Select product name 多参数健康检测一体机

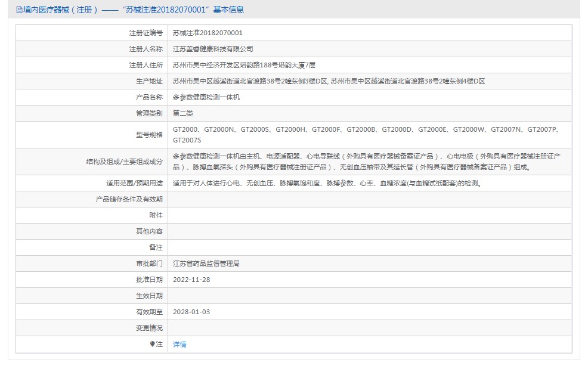[x=206, y=98]
